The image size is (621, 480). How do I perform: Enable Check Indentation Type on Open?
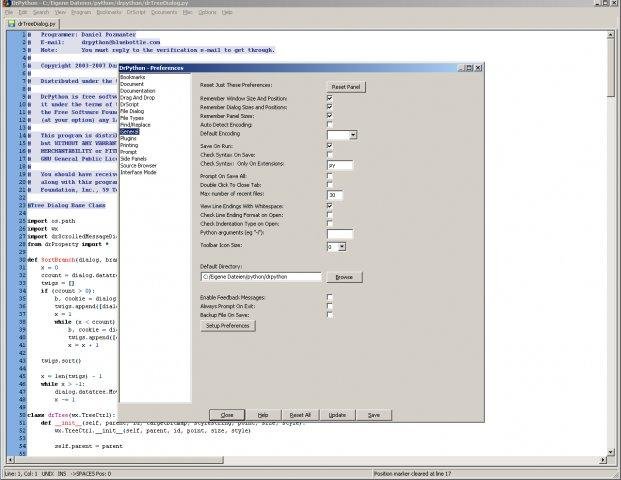(330, 223)
